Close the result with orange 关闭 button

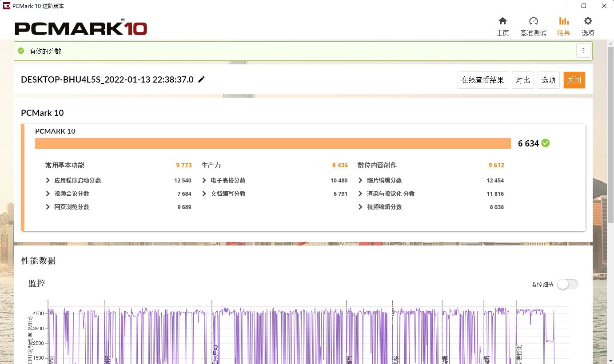click(574, 80)
